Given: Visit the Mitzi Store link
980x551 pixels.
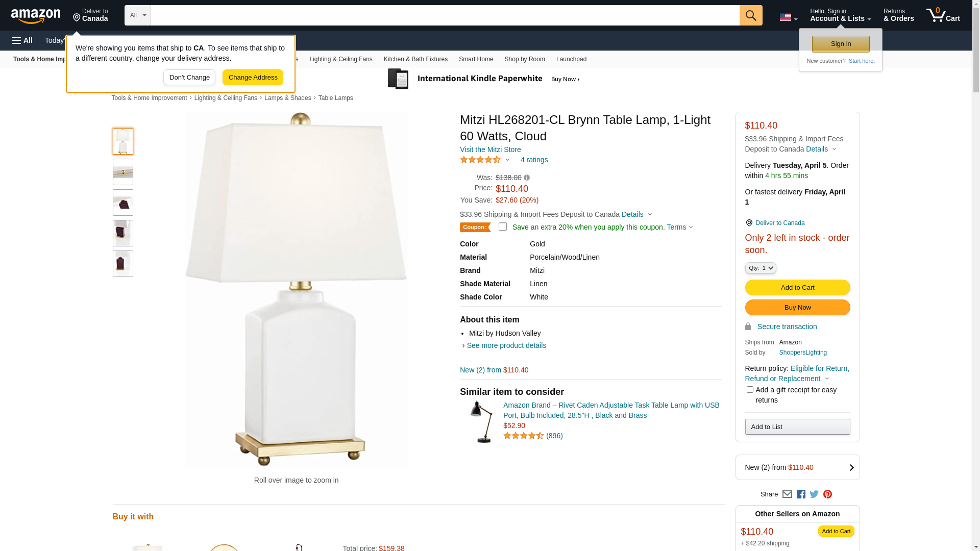Looking at the screenshot, I should (x=490, y=149).
